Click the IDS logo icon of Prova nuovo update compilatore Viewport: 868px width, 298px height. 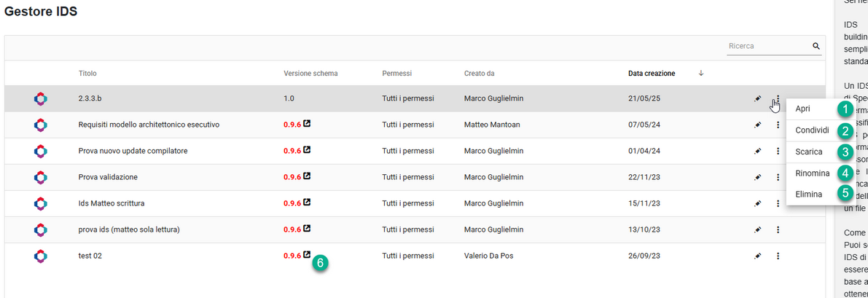coord(41,151)
